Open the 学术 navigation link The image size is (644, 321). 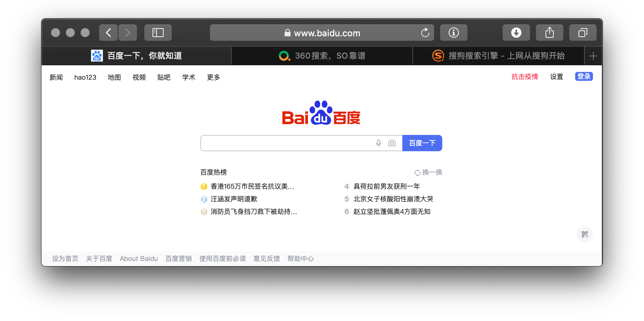[189, 77]
